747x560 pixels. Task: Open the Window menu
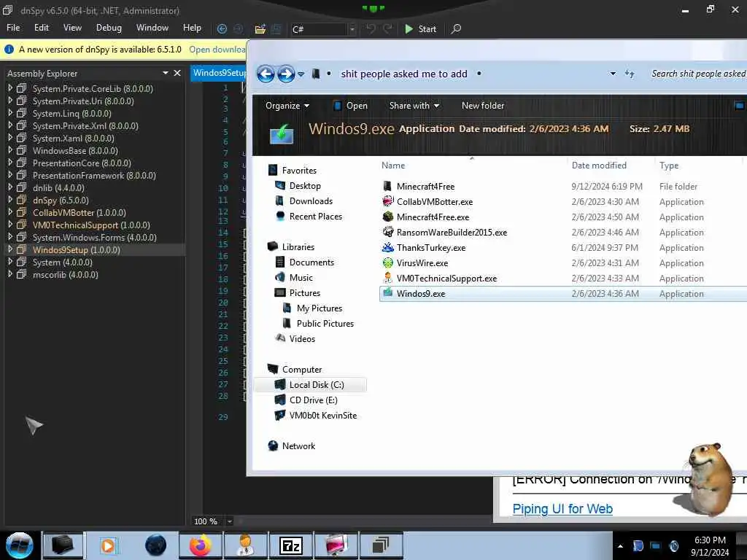[152, 28]
